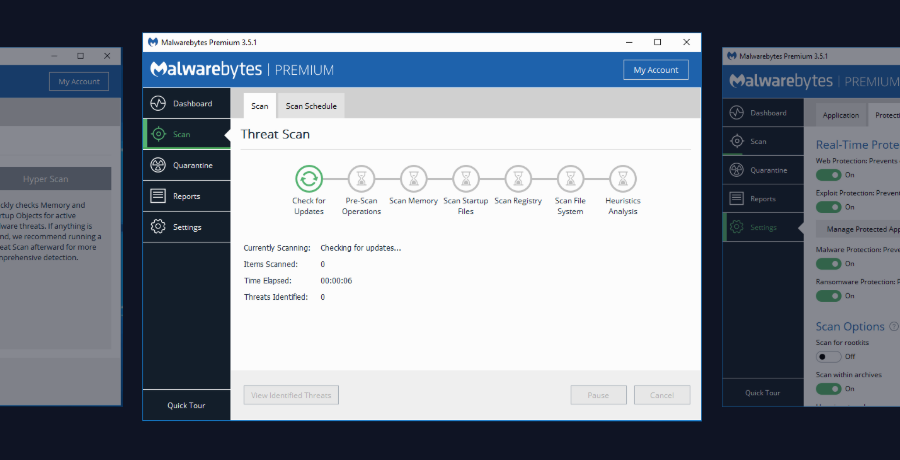Pause the running threat scan

[598, 395]
